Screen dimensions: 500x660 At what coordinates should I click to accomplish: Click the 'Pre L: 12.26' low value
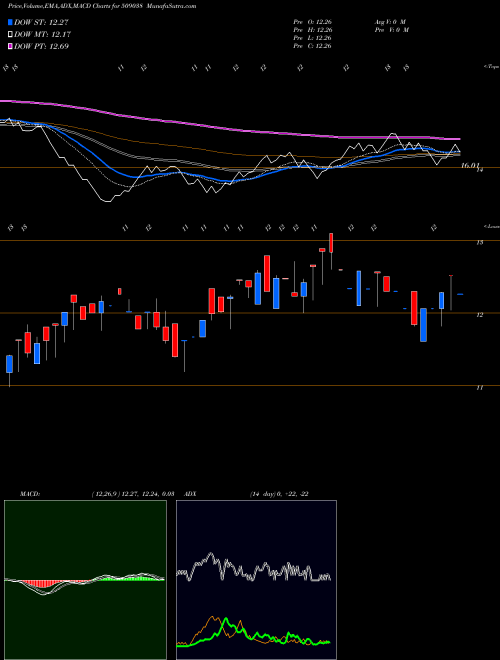pyautogui.click(x=313, y=38)
